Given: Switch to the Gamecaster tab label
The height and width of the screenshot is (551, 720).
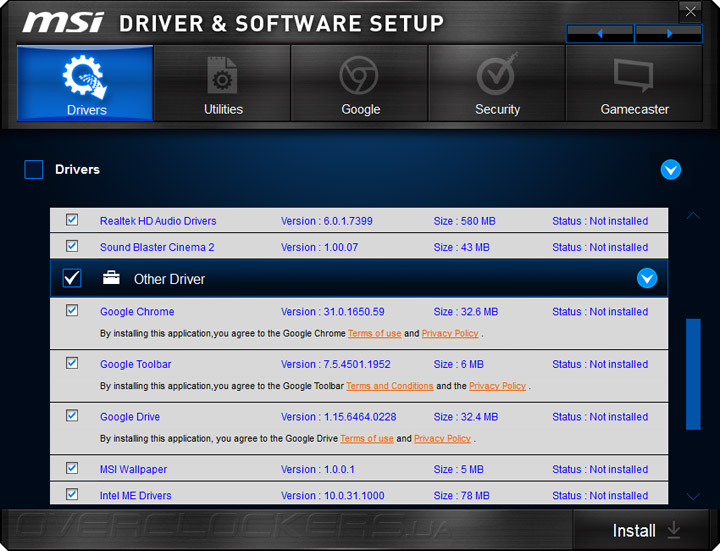Looking at the screenshot, I should click(x=634, y=109).
